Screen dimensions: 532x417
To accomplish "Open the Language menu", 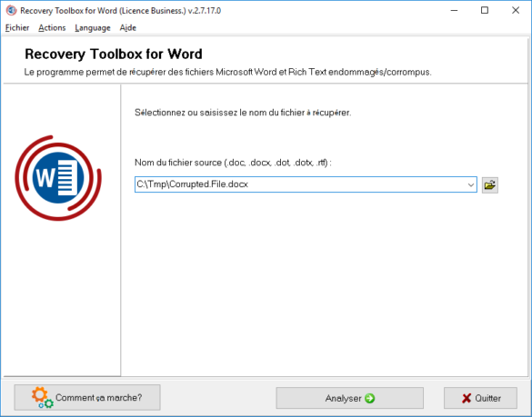I will 93,28.
